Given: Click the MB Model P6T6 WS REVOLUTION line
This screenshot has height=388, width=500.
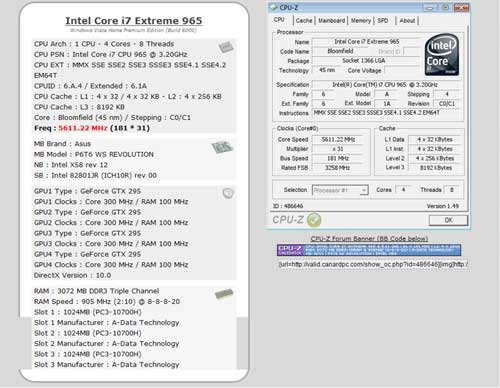Looking at the screenshot, I should pos(94,154).
